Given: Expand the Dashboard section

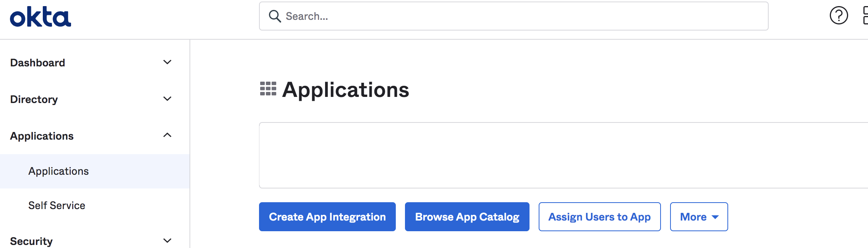Looking at the screenshot, I should click(167, 62).
